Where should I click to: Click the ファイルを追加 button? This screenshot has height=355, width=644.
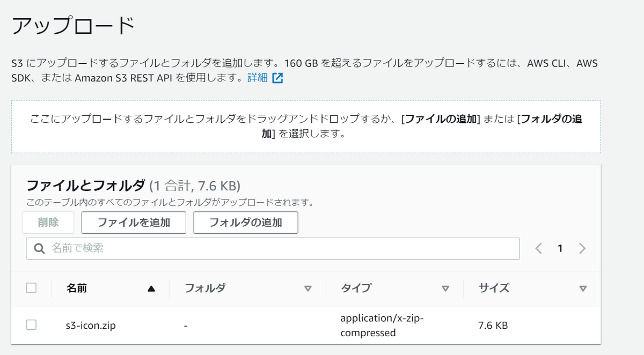134,223
